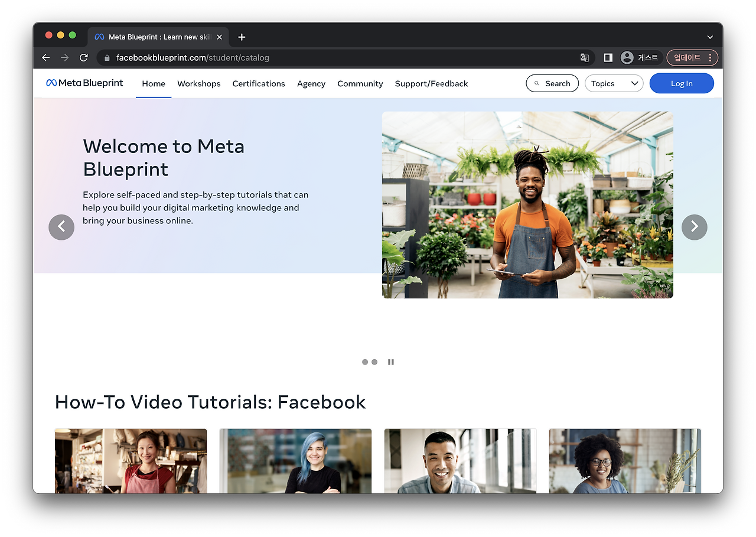Close the Meta Blueprint tab
This screenshot has width=756, height=537.
220,37
